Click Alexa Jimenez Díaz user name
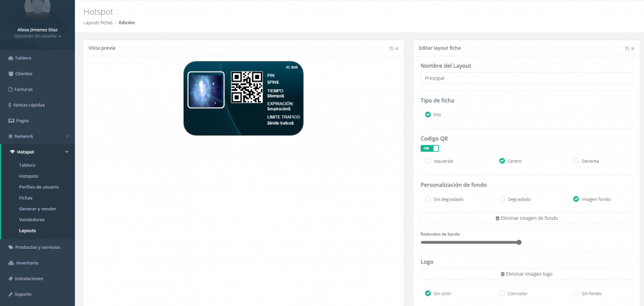The height and width of the screenshot is (306, 644). click(x=37, y=30)
